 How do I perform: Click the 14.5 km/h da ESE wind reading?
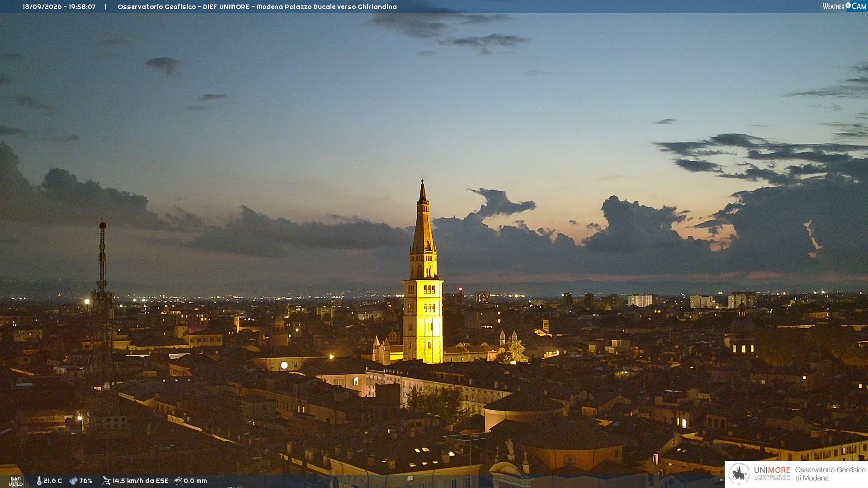click(x=140, y=481)
